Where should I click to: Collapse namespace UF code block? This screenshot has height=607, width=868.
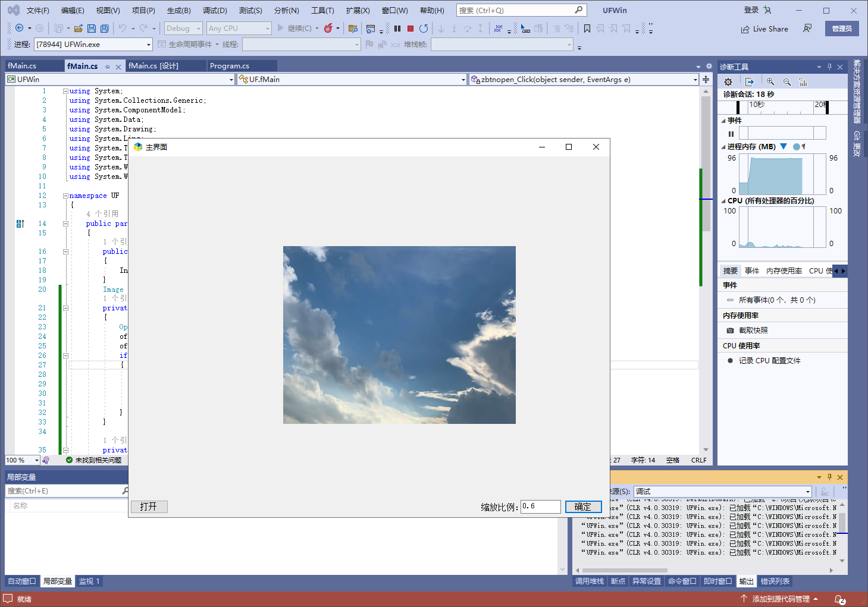[65, 196]
